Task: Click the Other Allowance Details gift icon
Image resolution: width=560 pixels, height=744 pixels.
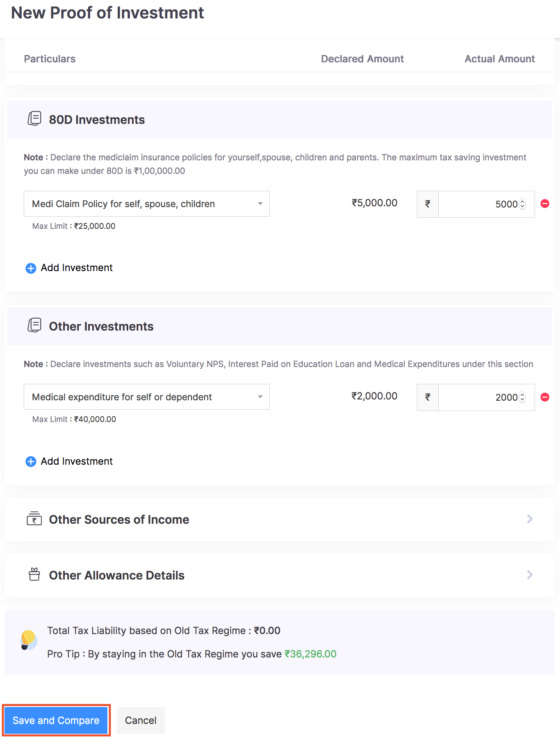Action: [34, 574]
